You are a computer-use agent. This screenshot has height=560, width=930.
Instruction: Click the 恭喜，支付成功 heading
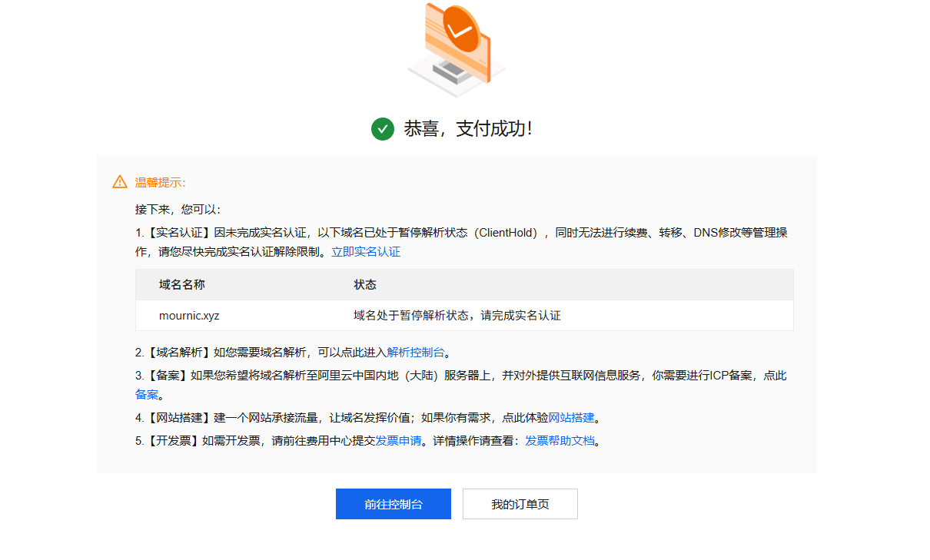(x=468, y=129)
